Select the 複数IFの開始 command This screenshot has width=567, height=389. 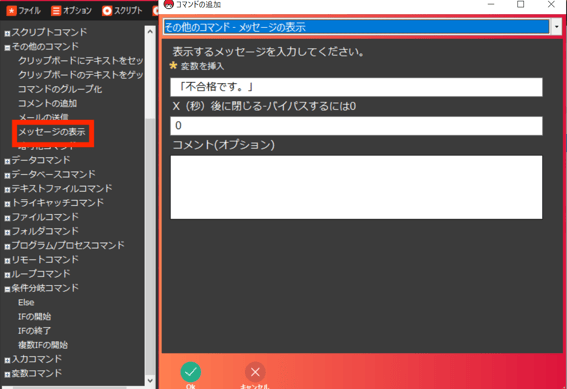[43, 345]
